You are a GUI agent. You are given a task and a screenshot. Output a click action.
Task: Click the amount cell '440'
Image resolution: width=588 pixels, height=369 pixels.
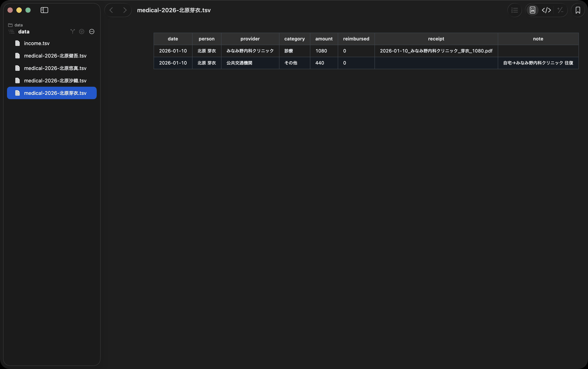[x=324, y=63]
